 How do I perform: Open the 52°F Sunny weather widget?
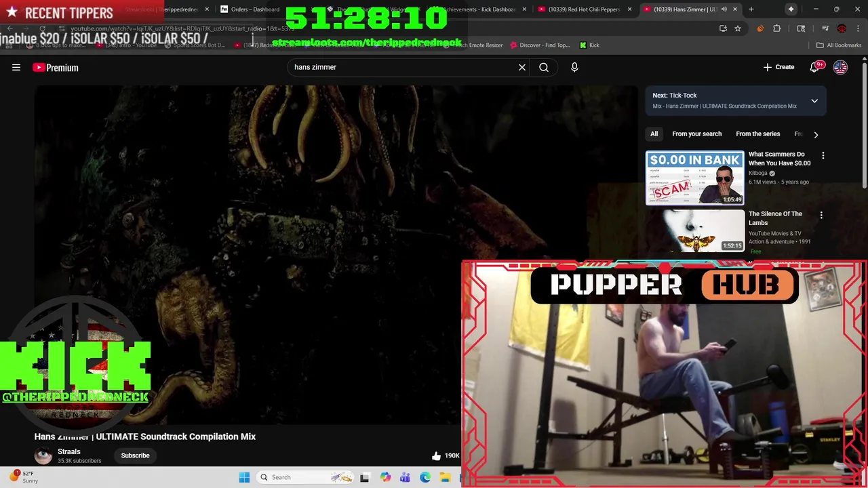(x=23, y=477)
